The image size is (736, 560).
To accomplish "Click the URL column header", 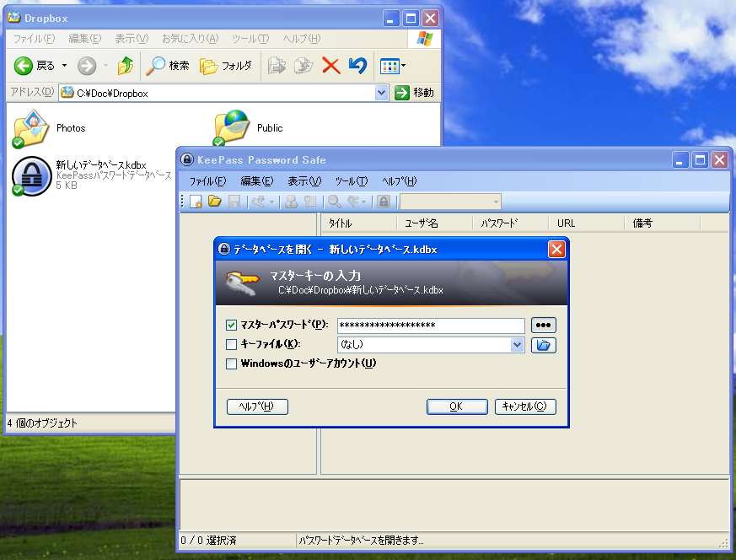I will tap(587, 223).
